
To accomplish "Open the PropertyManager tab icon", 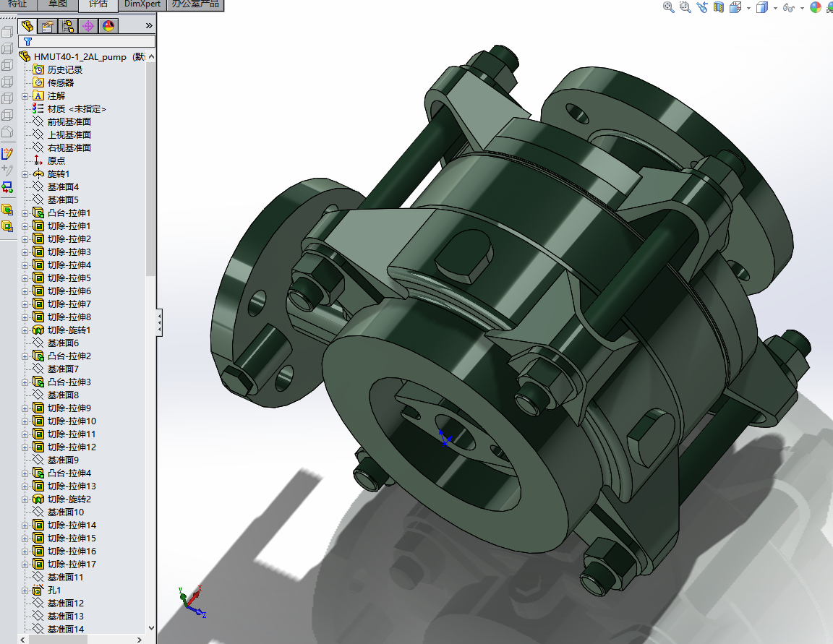I will pos(48,26).
